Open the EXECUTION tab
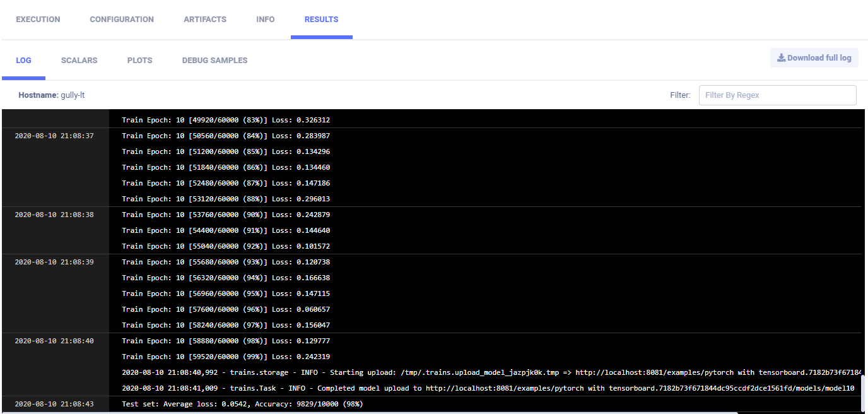This screenshot has height=414, width=868. [x=38, y=20]
